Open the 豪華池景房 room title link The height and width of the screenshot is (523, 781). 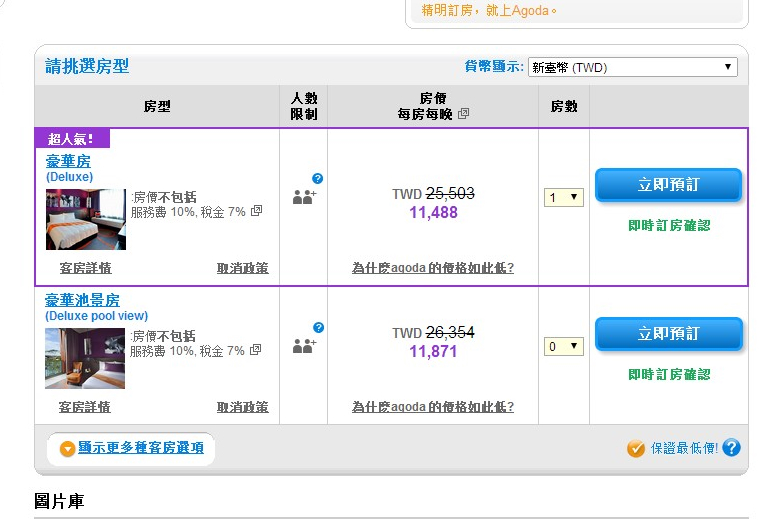coord(82,300)
